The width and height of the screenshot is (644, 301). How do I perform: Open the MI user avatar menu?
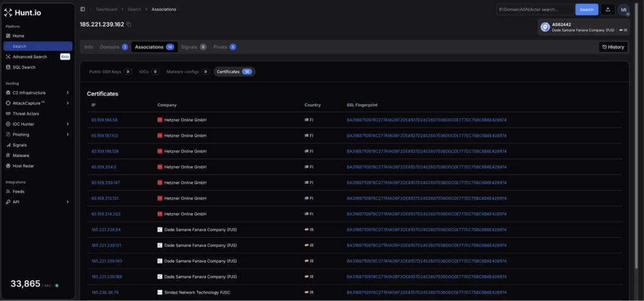point(623,9)
